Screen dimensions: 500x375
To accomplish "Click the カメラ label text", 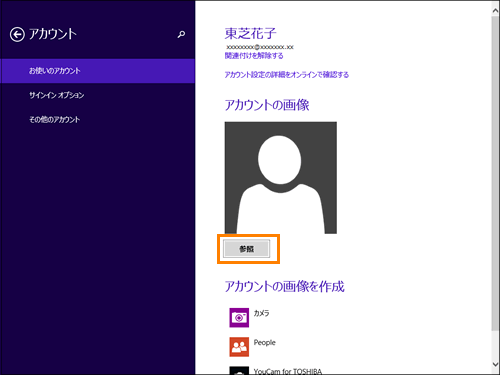I will (262, 313).
